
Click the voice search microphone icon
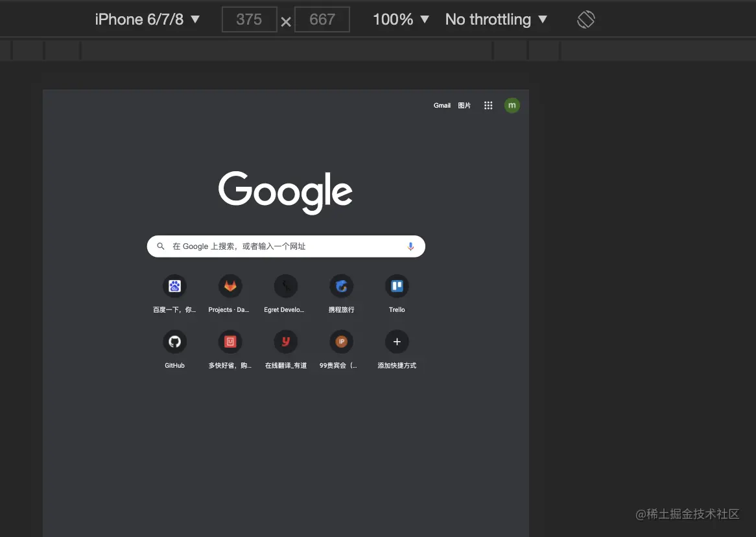pyautogui.click(x=410, y=246)
